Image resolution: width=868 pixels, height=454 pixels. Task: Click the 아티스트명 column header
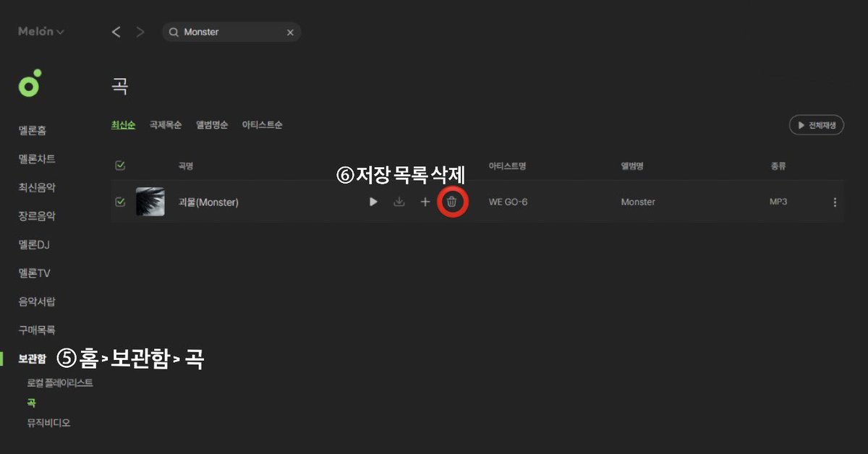pyautogui.click(x=507, y=166)
